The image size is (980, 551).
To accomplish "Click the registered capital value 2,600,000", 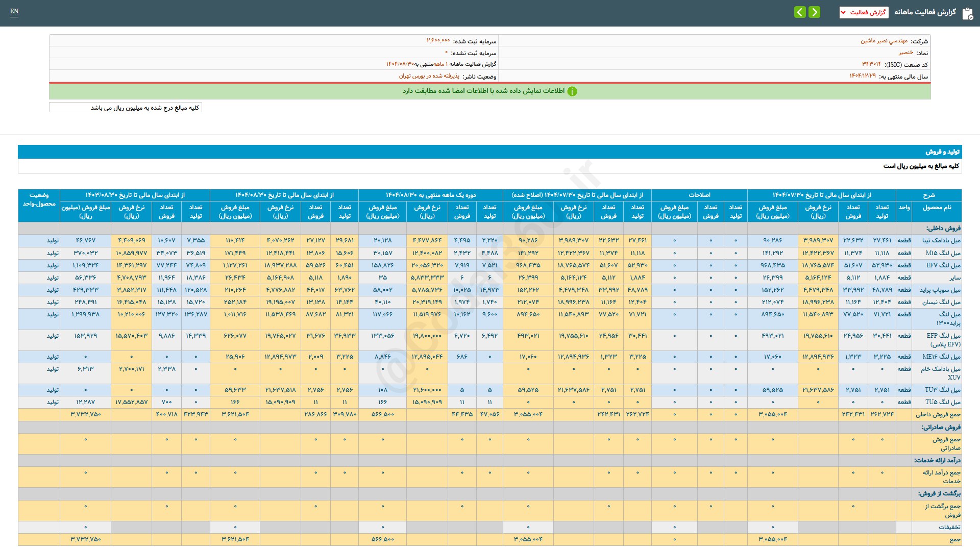I will click(438, 41).
